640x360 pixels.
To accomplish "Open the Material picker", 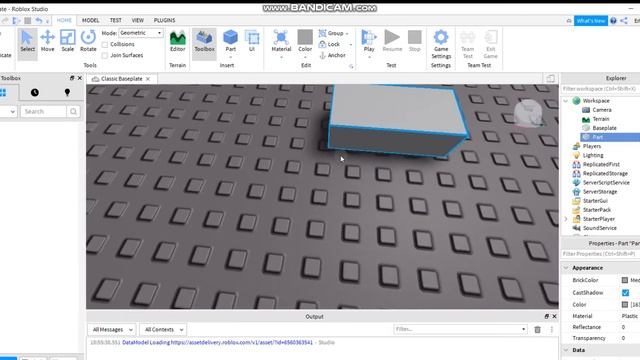I will (281, 41).
